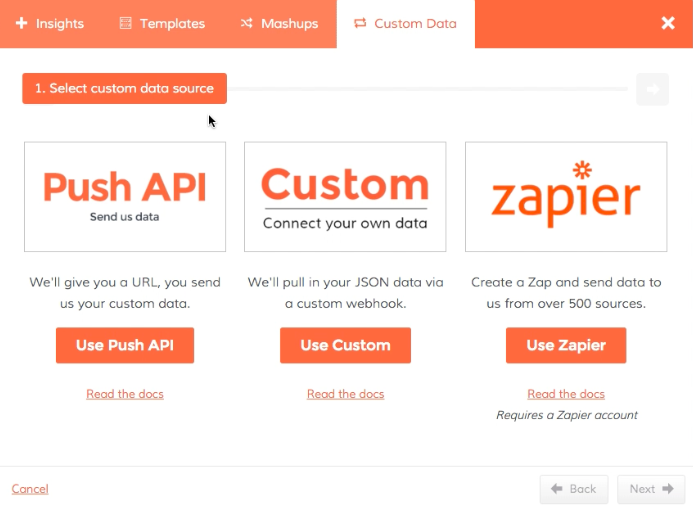
Task: Click the Templates layout icon
Action: pyautogui.click(x=126, y=23)
